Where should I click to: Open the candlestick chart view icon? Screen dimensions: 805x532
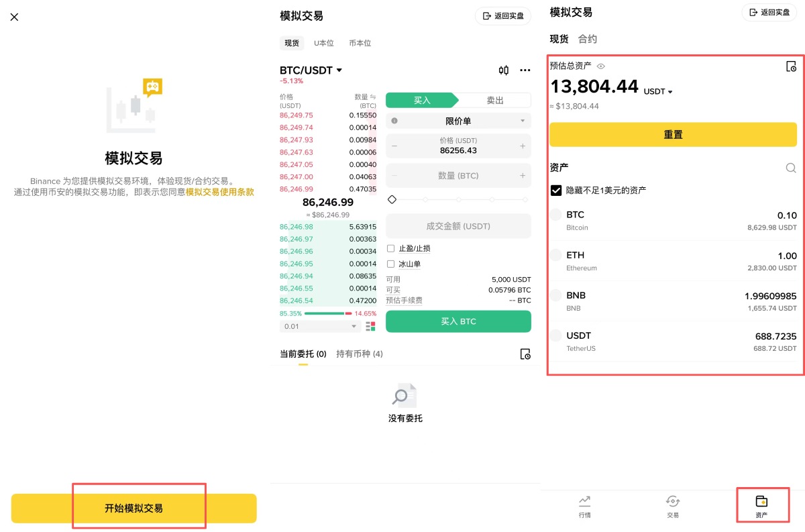503,70
